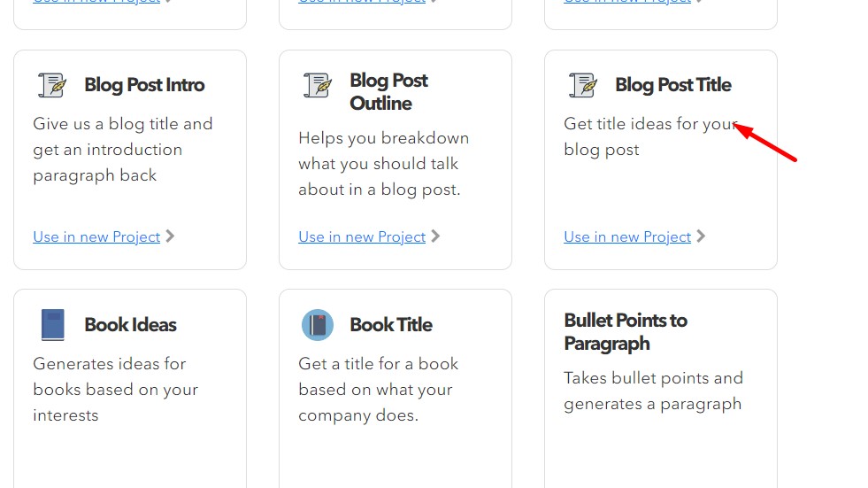Click the Book Title description text

click(378, 389)
